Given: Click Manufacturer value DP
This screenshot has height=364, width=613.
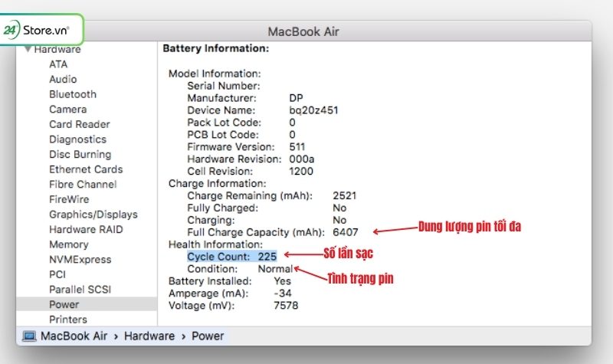Looking at the screenshot, I should pos(296,98).
